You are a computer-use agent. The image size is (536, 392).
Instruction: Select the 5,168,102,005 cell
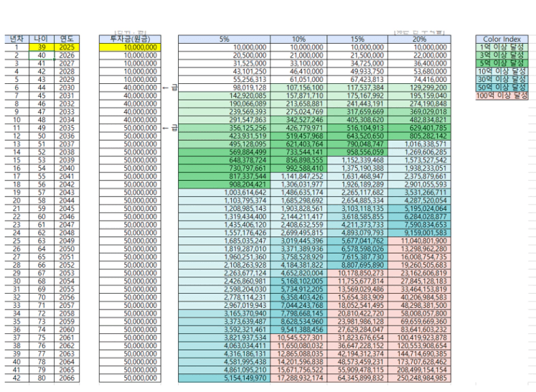(x=298, y=281)
